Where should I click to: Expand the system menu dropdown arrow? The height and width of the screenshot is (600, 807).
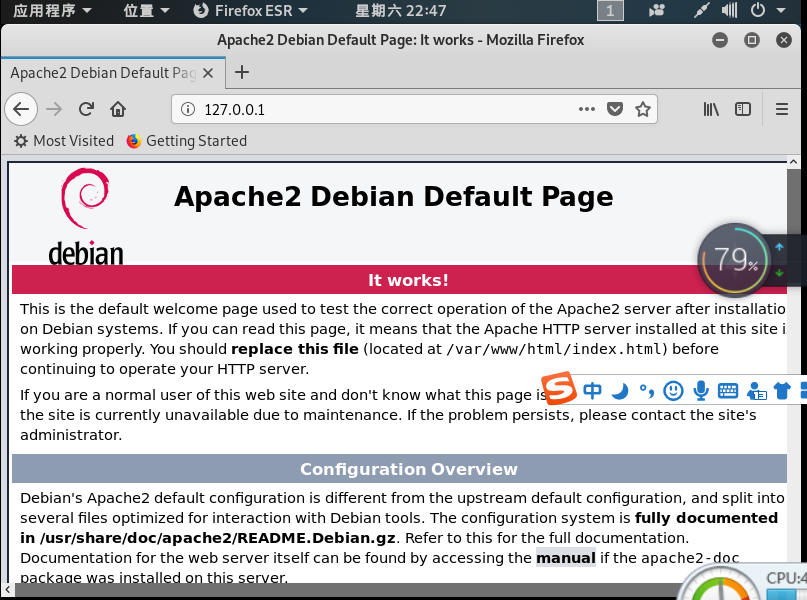click(781, 10)
